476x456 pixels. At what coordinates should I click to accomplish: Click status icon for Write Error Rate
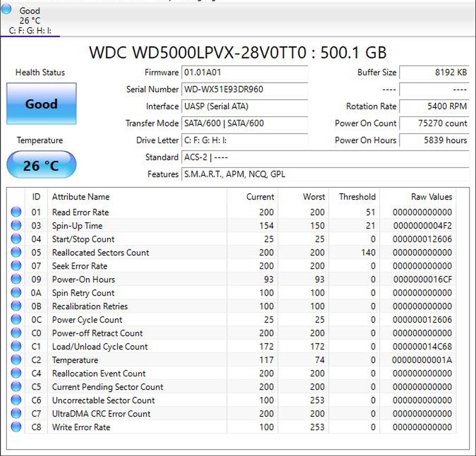tap(16, 427)
